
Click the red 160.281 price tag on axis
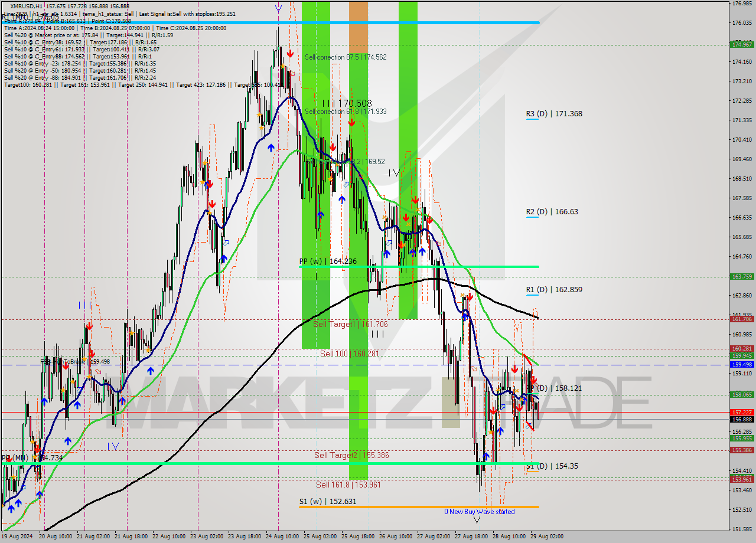pyautogui.click(x=742, y=349)
